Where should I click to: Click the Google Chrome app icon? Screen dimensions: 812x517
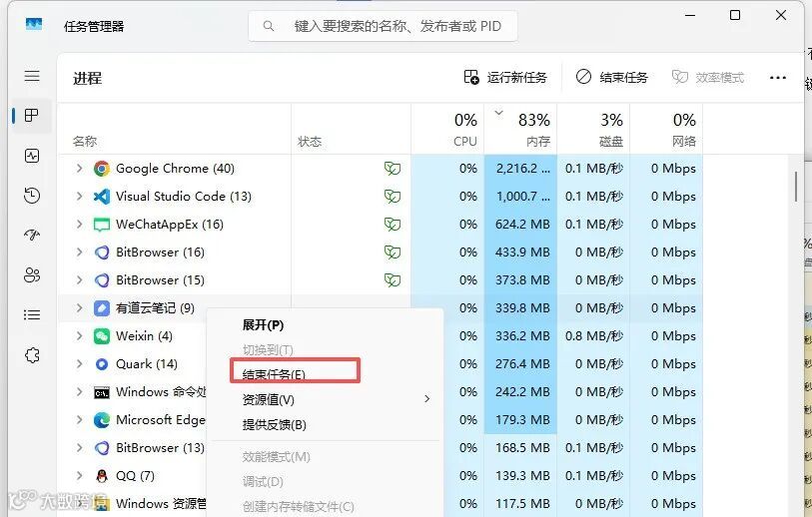(x=102, y=169)
